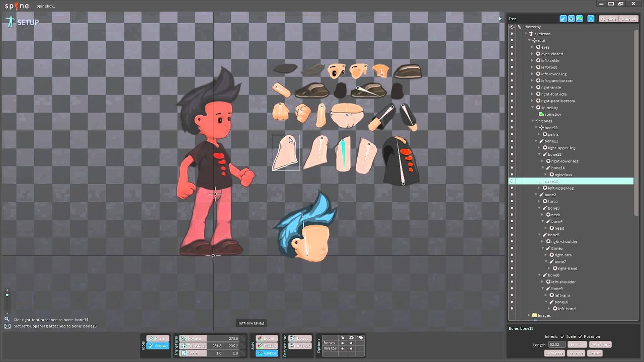The width and height of the screenshot is (644, 362).
Task: Click the Expand button in Tree panel
Action: 628,19
